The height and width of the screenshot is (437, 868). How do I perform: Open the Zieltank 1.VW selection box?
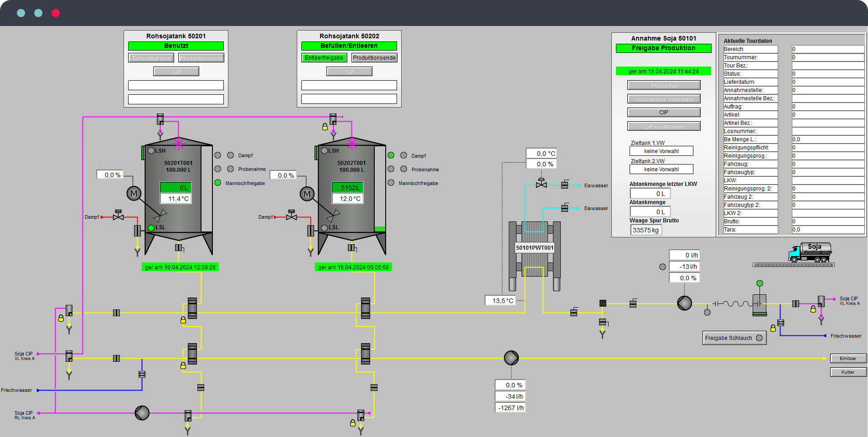click(661, 151)
